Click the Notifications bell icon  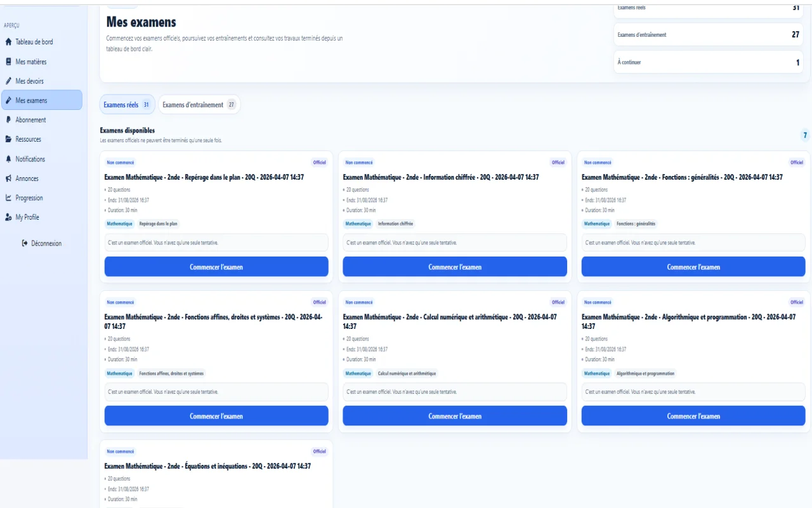click(x=8, y=159)
